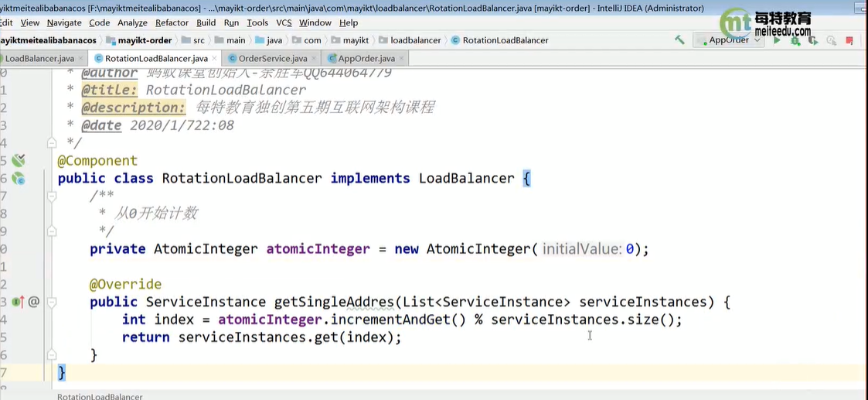Collapse the field Javadoc at its /** fold marker
The image size is (868, 400).
click(x=52, y=196)
